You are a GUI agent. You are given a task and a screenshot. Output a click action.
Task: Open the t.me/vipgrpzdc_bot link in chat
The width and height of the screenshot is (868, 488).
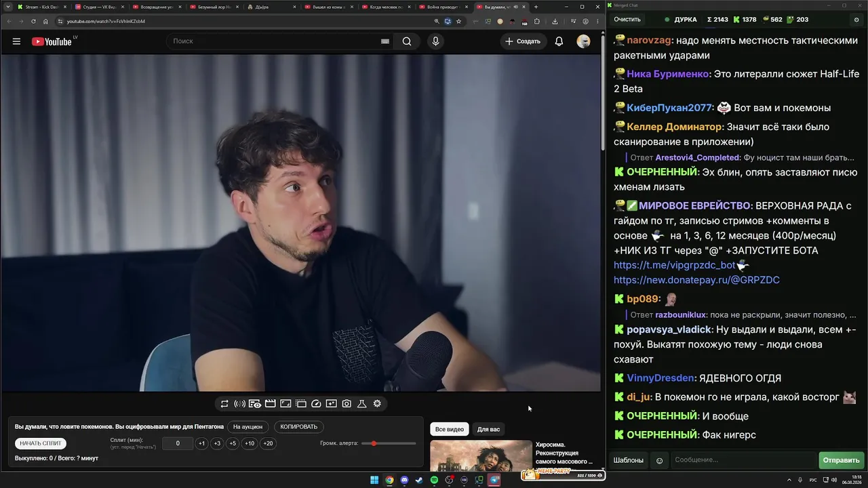point(675,266)
